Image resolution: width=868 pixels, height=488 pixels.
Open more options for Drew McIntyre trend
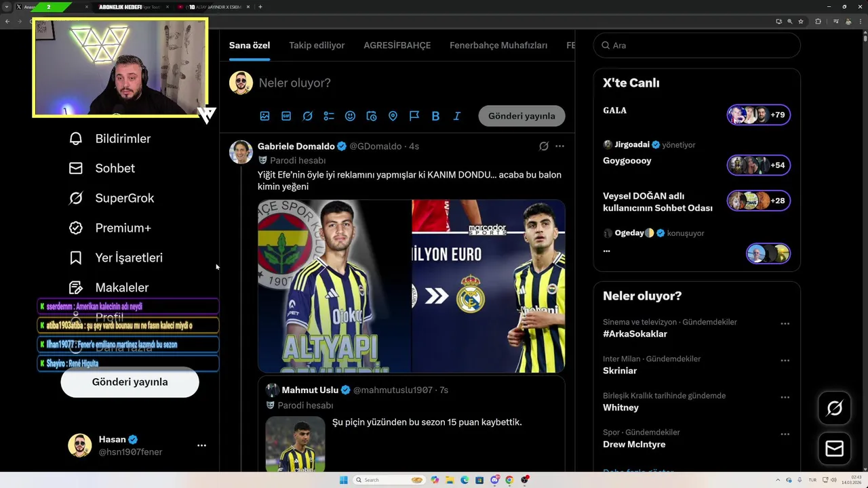coord(785,434)
